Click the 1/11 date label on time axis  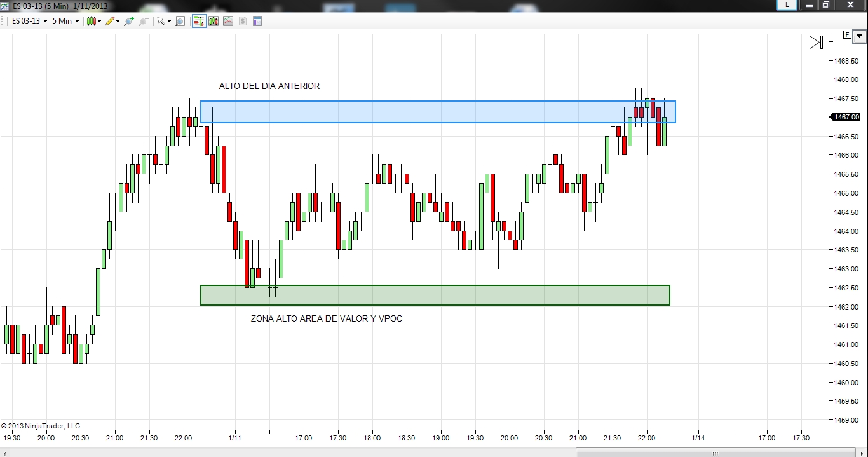(x=235, y=438)
